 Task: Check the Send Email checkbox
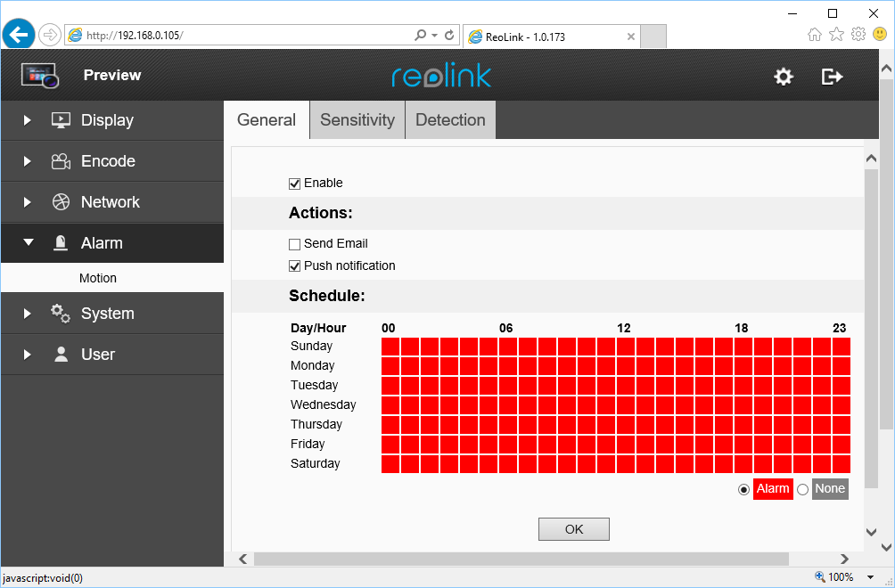pyautogui.click(x=295, y=244)
